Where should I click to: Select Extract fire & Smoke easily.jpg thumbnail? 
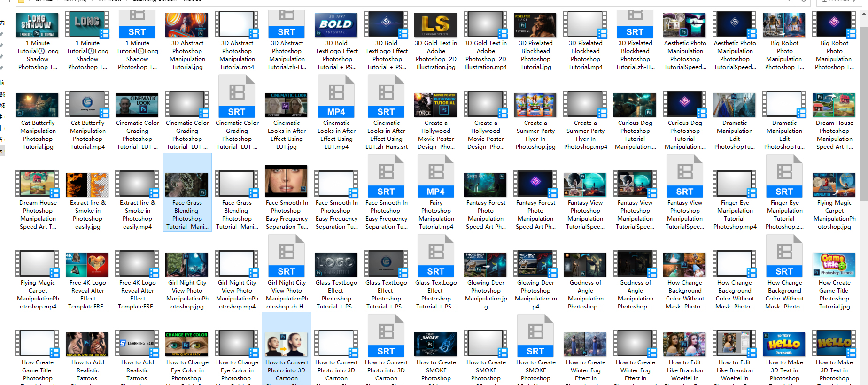[87, 185]
